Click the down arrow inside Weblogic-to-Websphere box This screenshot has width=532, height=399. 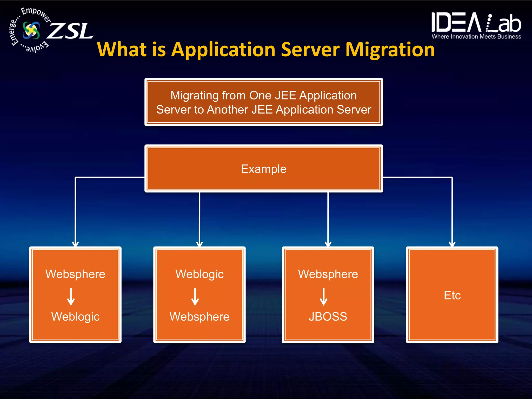click(x=195, y=297)
